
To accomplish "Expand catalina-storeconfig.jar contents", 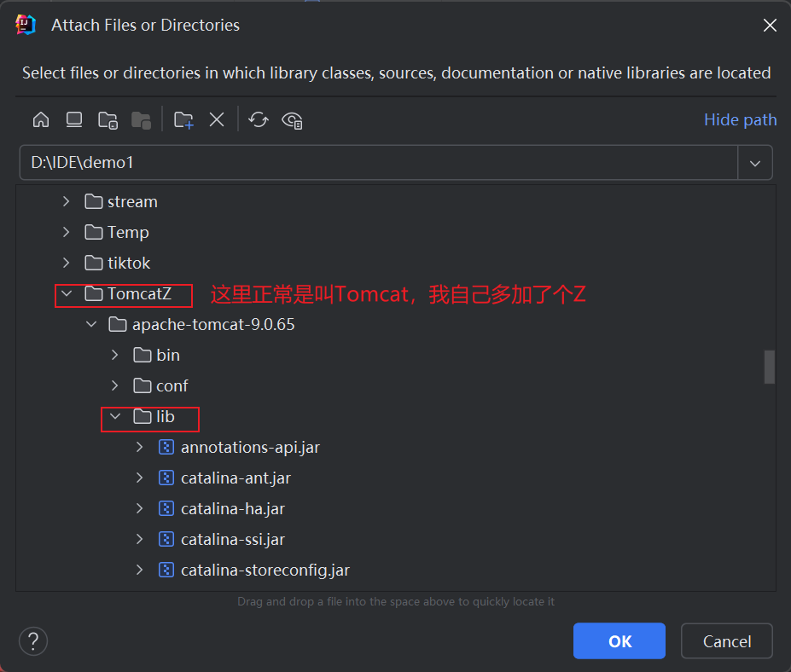I will [140, 571].
